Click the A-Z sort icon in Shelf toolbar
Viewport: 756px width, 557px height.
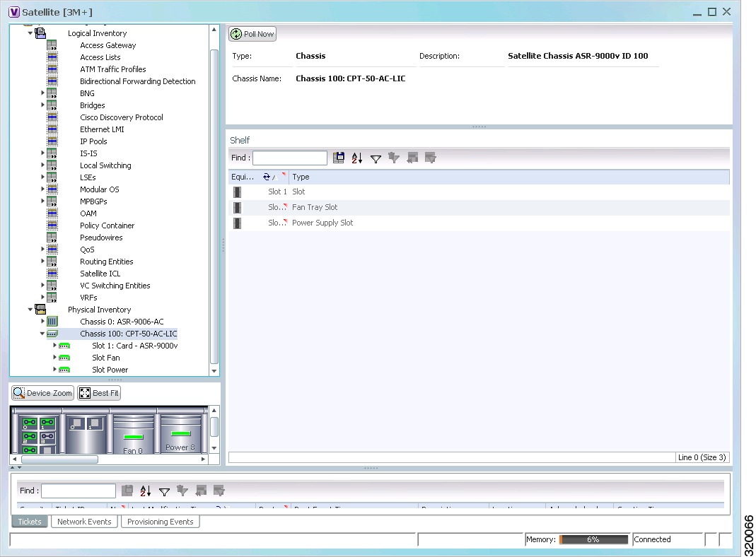(357, 158)
